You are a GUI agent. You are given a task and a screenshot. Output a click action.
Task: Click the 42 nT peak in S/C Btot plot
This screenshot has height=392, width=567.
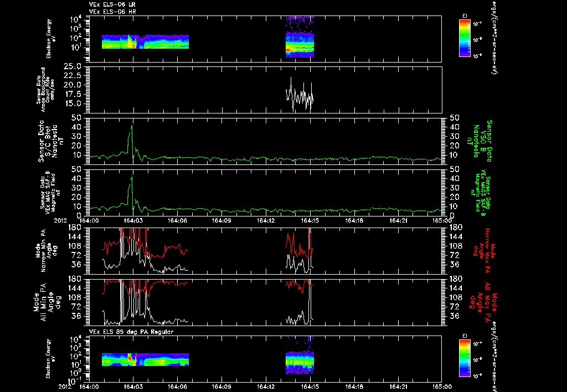132,126
